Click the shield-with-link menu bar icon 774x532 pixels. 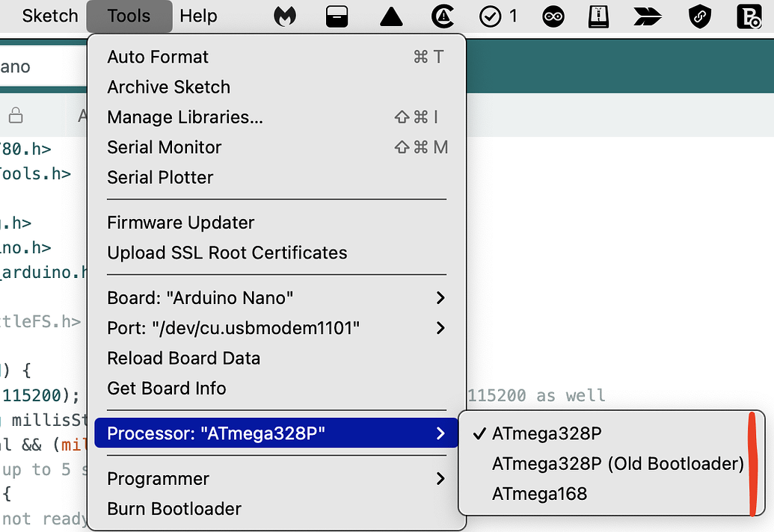[x=699, y=16]
